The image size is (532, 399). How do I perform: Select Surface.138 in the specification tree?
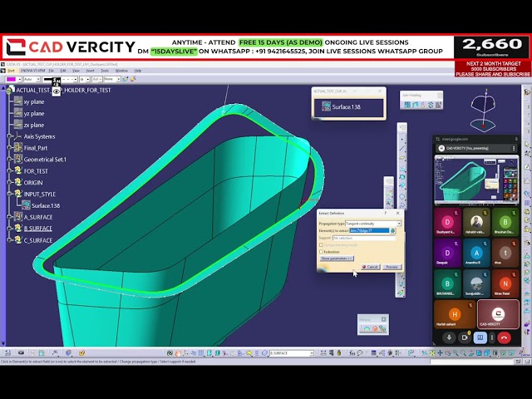pos(46,205)
